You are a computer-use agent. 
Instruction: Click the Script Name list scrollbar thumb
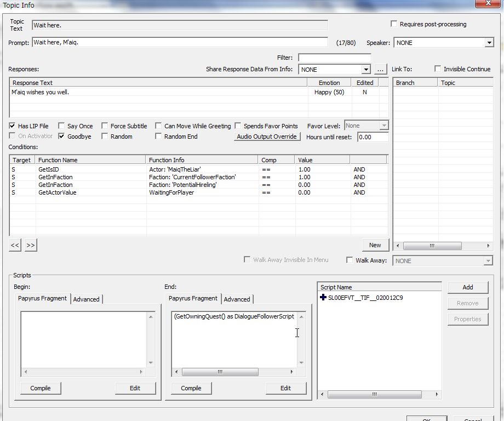click(375, 394)
